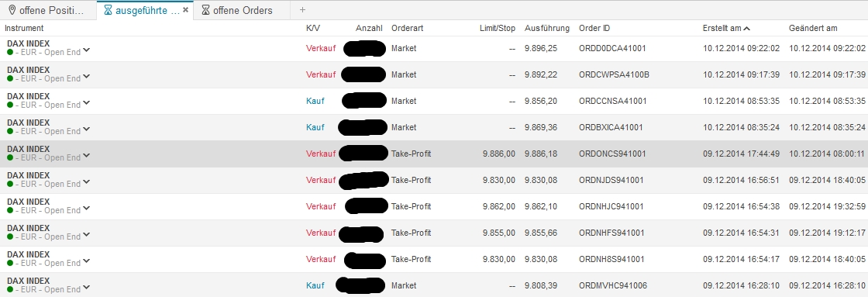Viewport: 868px width, 297px height.
Task: Click green status dot of order ORDMVHC941006
Action: [x=10, y=289]
